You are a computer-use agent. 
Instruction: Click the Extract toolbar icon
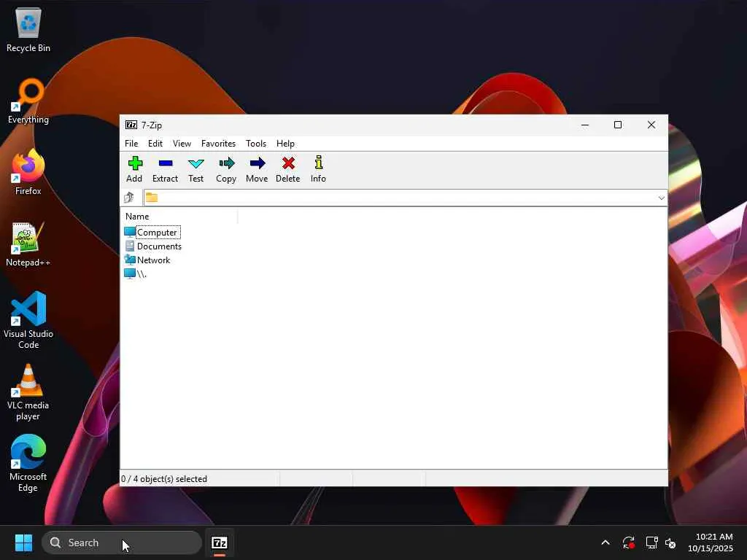166,163
